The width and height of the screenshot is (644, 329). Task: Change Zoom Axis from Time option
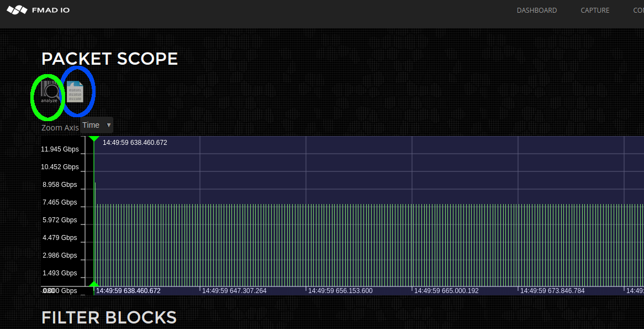point(96,125)
